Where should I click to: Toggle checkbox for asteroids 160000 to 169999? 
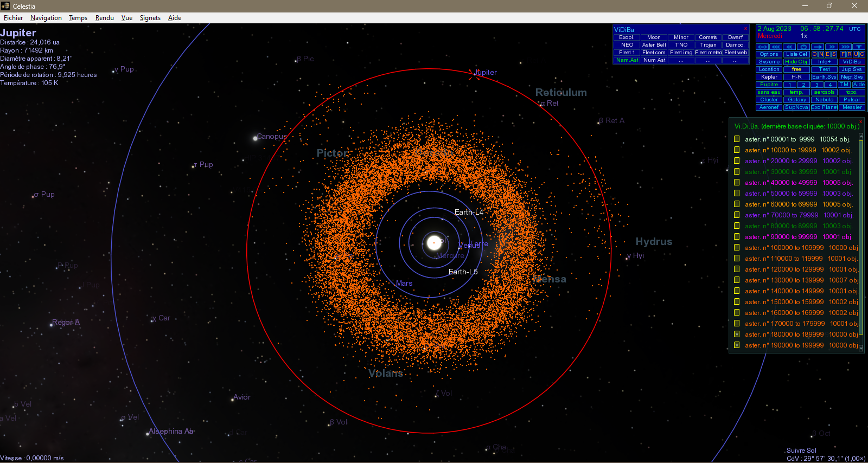(737, 312)
